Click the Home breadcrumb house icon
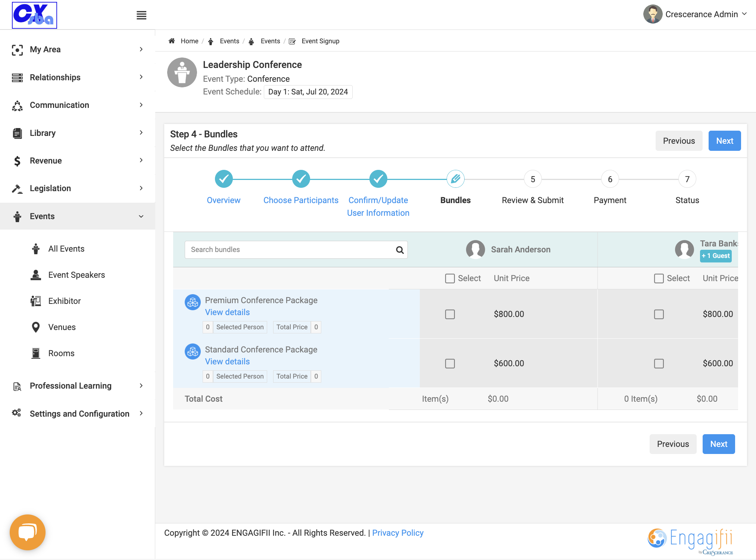756x560 pixels. click(172, 41)
